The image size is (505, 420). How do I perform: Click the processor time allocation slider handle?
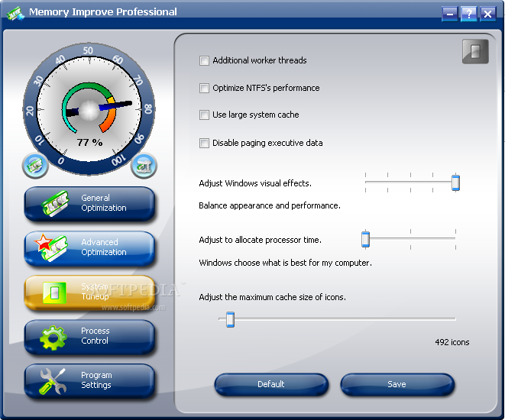click(x=365, y=239)
